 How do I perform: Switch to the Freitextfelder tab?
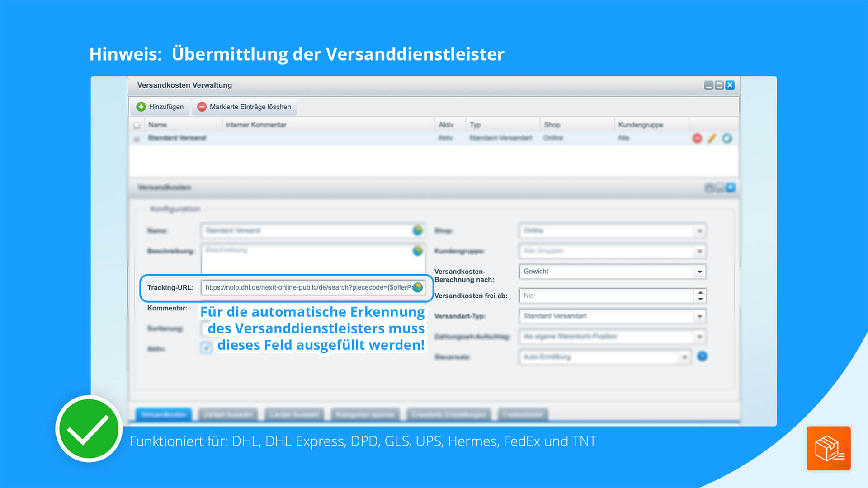tap(523, 414)
